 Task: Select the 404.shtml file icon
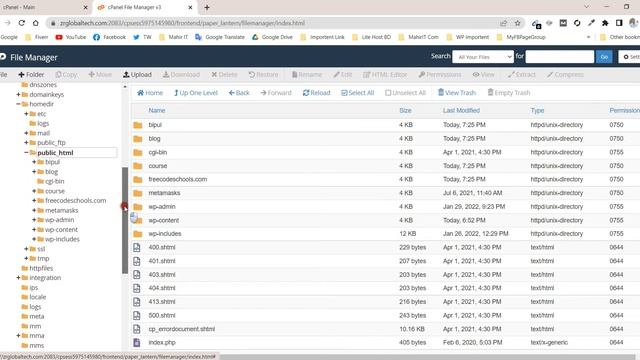[x=137, y=288]
